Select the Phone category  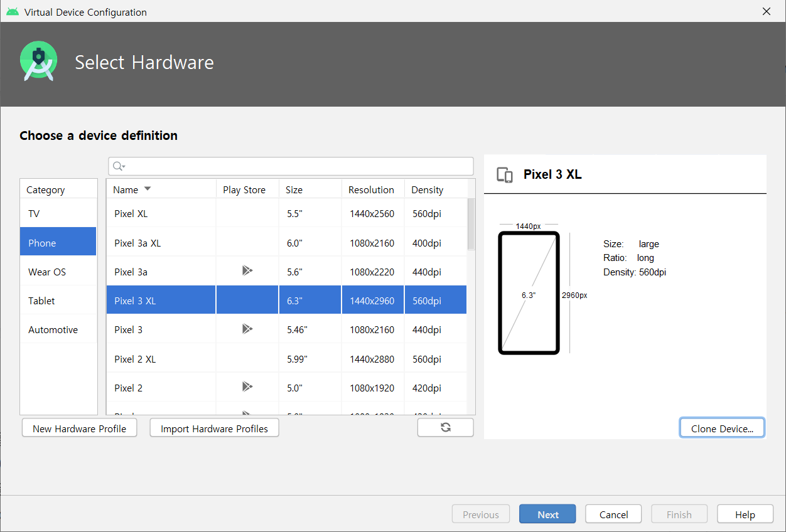[x=58, y=243]
